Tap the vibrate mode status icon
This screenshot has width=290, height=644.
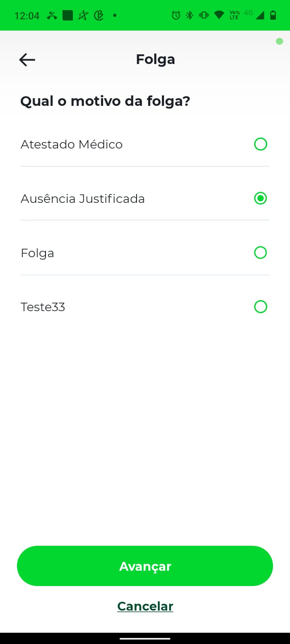click(x=204, y=15)
